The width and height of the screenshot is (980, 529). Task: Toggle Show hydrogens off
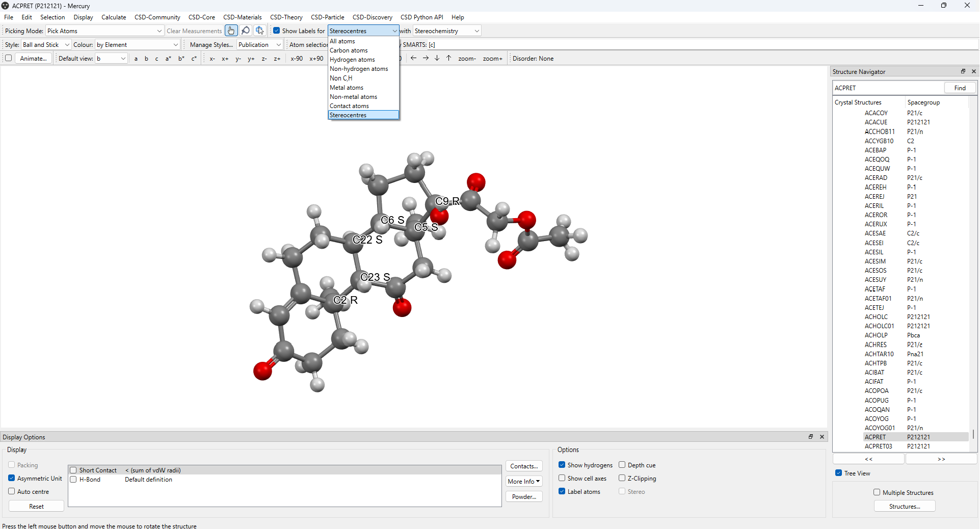coord(562,465)
